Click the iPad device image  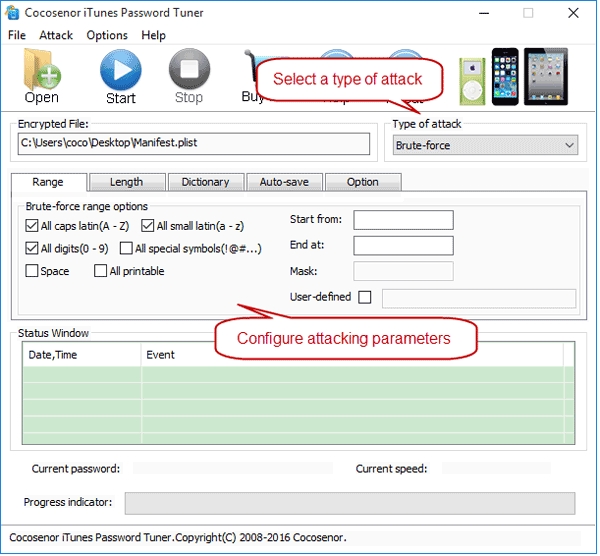(546, 77)
